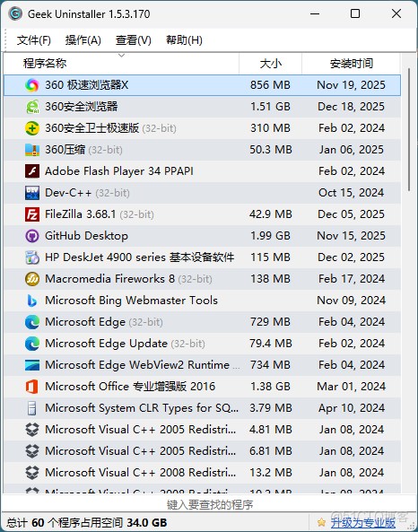Image resolution: width=418 pixels, height=532 pixels.
Task: Click the Oct 15, 2024 install date
Action: click(x=351, y=193)
